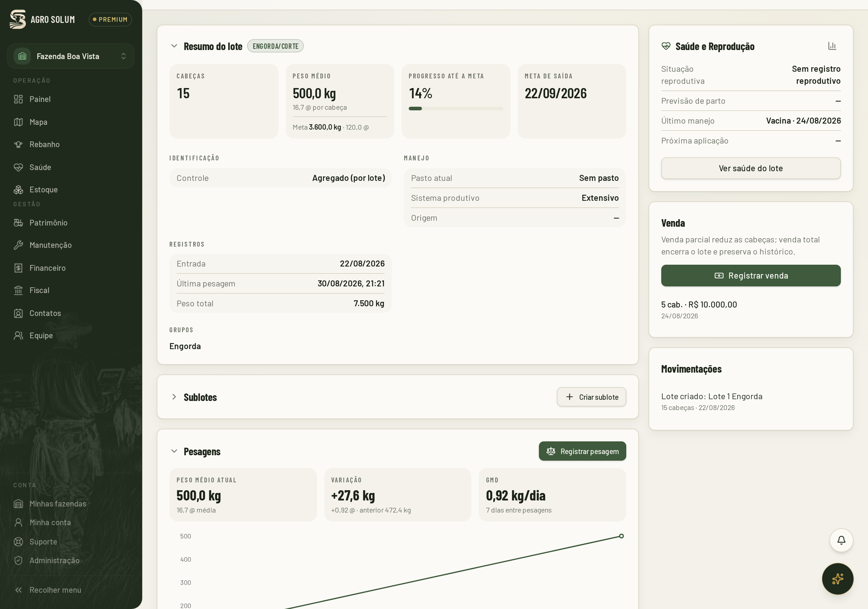Click the 'Meta 3.600,0 kg · 120,0 @' line
The height and width of the screenshot is (609, 868).
coord(331,128)
